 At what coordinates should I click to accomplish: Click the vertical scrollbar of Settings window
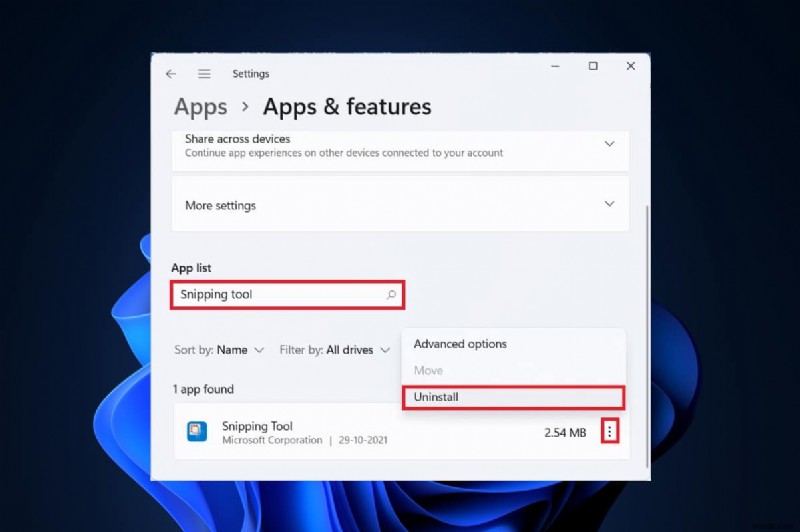(x=647, y=336)
